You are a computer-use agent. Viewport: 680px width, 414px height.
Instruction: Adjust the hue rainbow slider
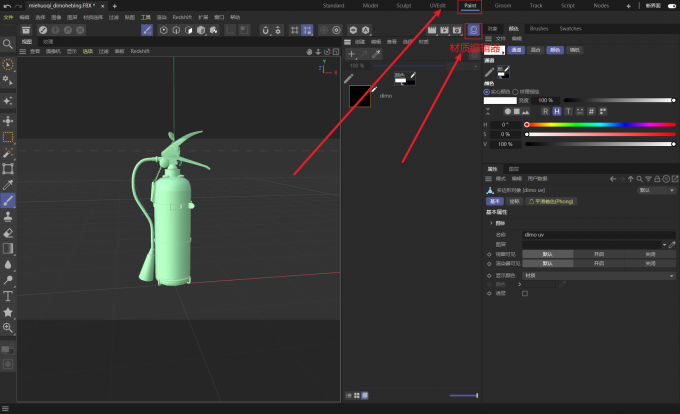[601, 125]
